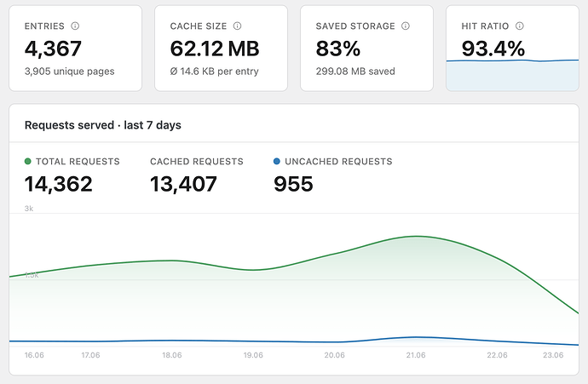Viewport: 588px width, 384px height.
Task: Click the 955 uncached requests number
Action: click(x=293, y=184)
